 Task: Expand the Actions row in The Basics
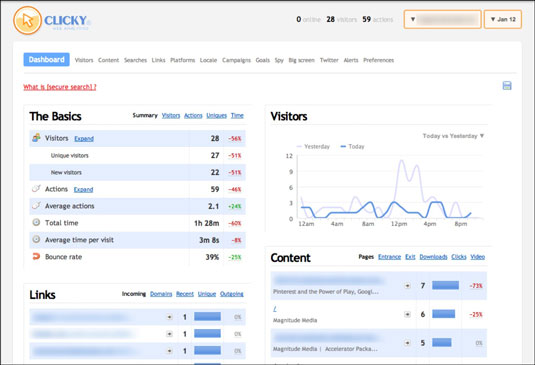(84, 189)
